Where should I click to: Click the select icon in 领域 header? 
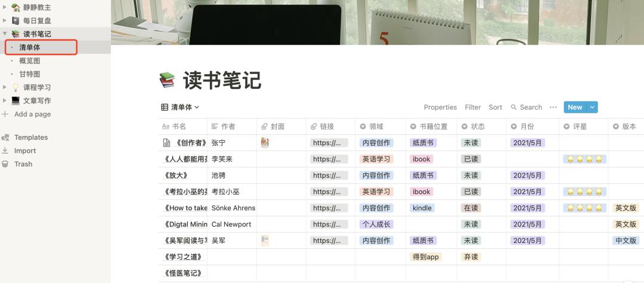[x=363, y=127]
